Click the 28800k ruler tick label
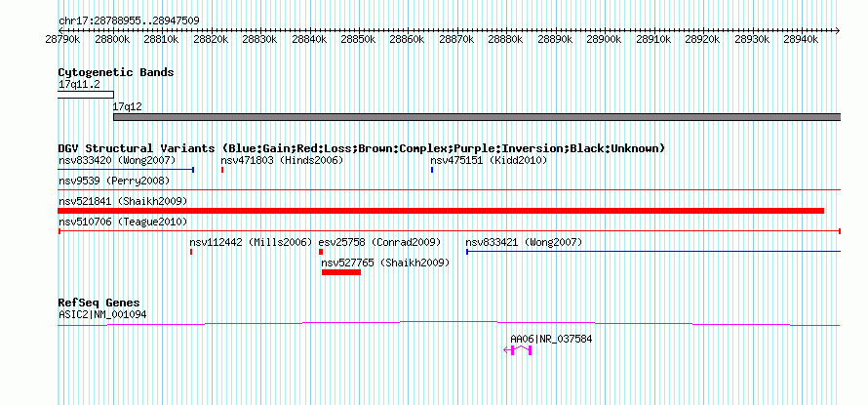 pos(113,40)
